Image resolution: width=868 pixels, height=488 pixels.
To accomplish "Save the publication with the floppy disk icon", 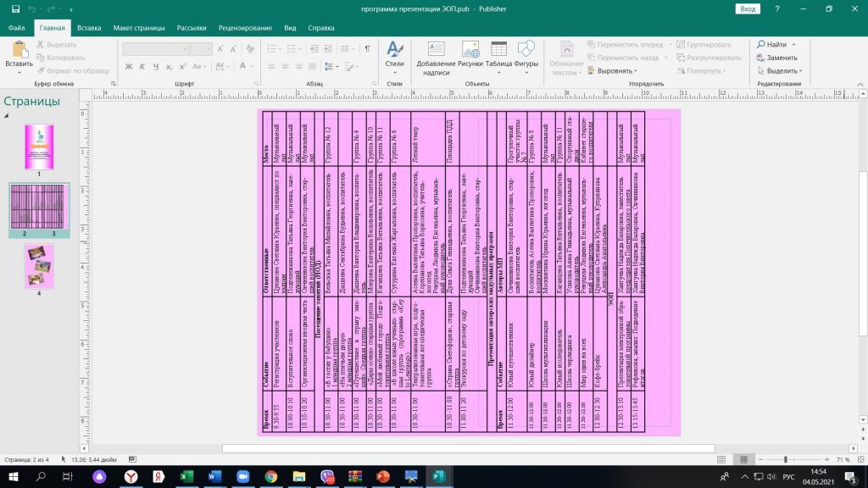I will click(x=15, y=8).
